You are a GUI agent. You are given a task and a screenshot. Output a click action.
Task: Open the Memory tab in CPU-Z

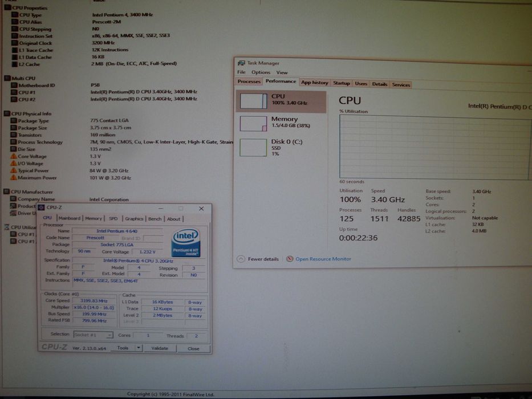pos(94,218)
